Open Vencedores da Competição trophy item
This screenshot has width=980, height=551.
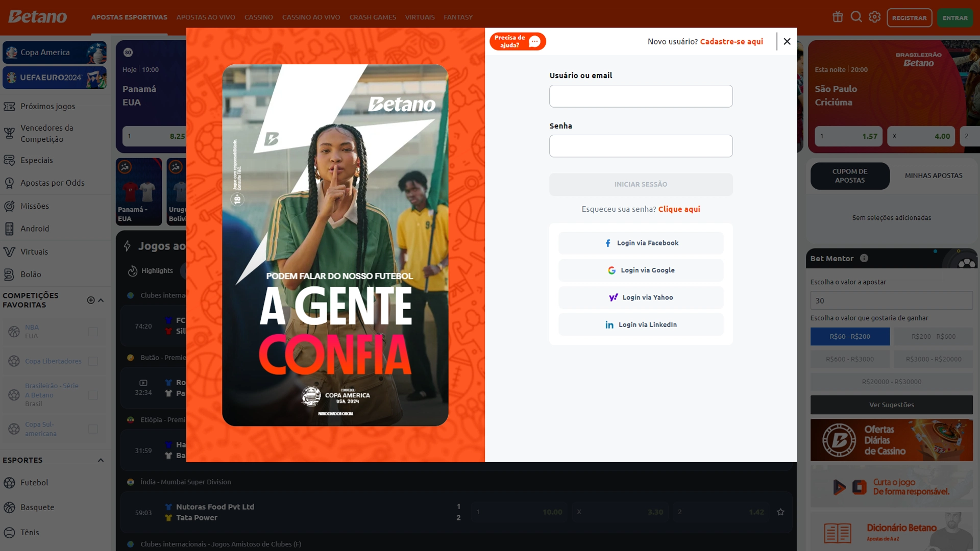click(x=55, y=133)
